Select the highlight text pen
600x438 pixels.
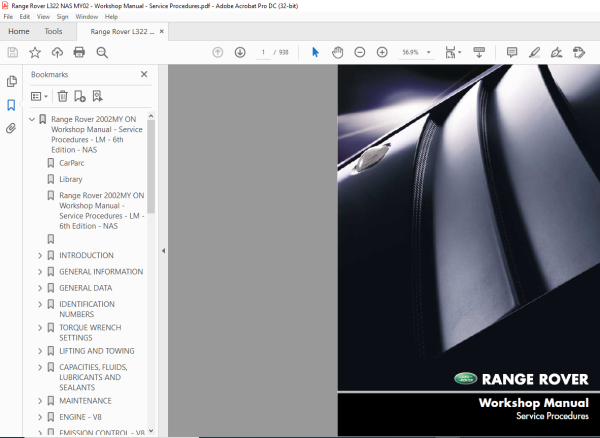click(534, 52)
